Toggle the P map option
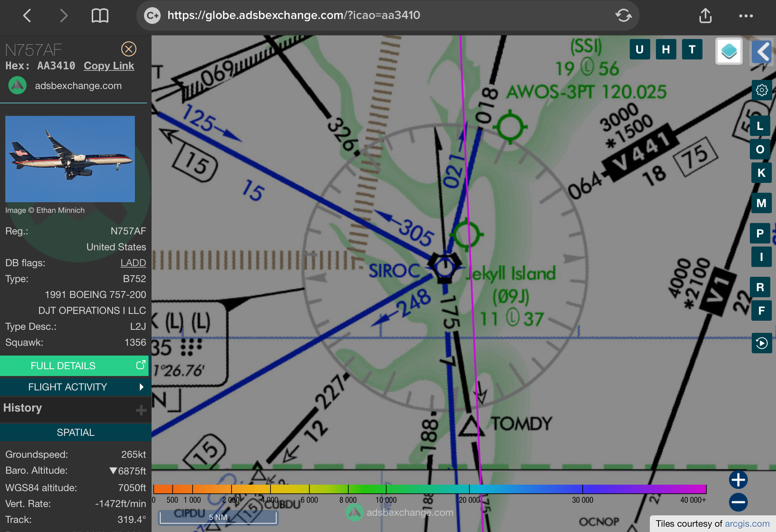Screen dimensions: 776x532 [x=760, y=233]
